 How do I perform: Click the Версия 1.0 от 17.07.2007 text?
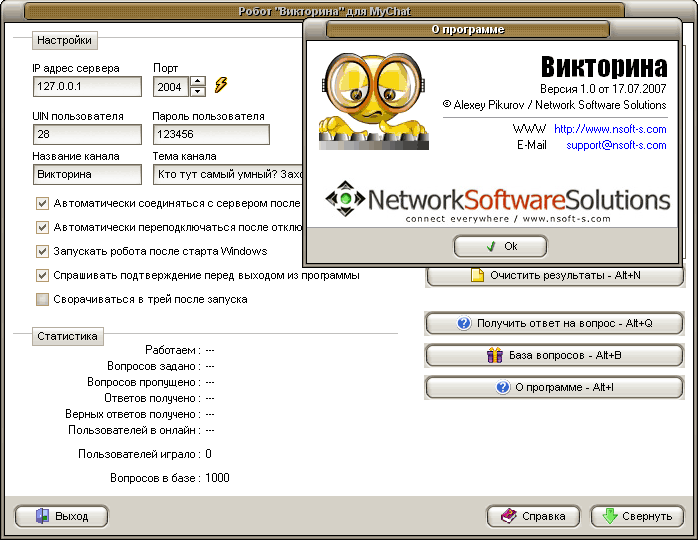click(603, 89)
